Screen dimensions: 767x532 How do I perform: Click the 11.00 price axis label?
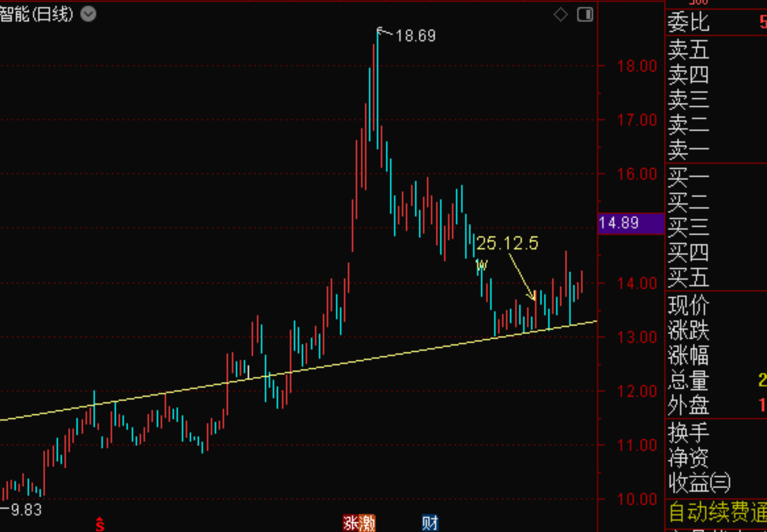click(x=637, y=446)
